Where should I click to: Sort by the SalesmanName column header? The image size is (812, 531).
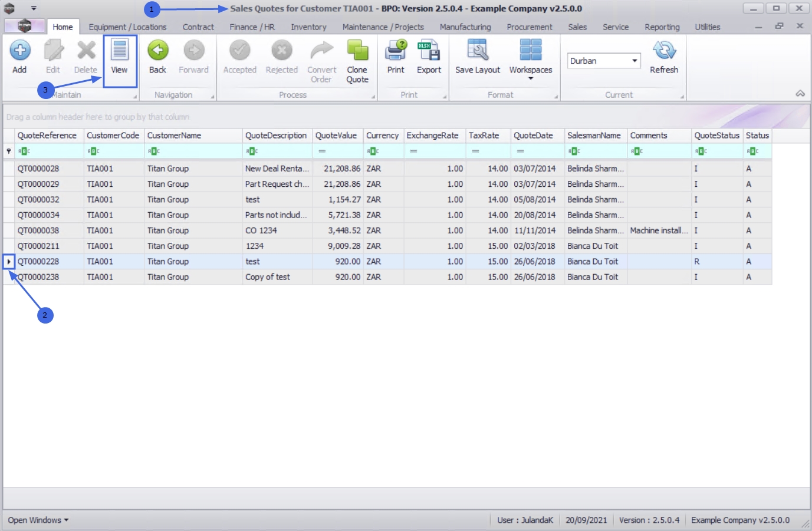coord(596,136)
